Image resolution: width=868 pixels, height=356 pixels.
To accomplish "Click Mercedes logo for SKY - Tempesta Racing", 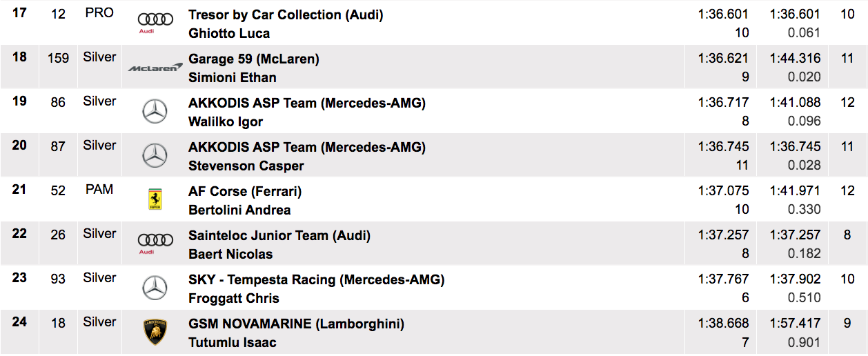I will click(155, 288).
